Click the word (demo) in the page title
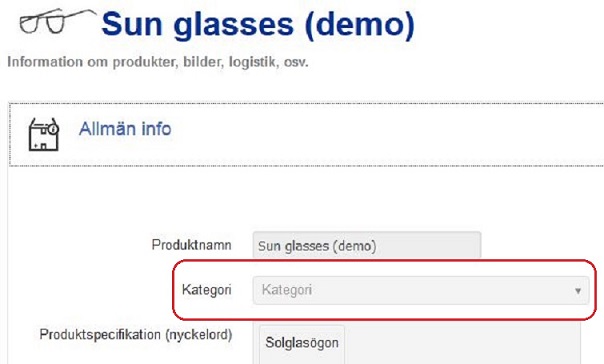The height and width of the screenshot is (364, 604). pyautogui.click(x=359, y=25)
